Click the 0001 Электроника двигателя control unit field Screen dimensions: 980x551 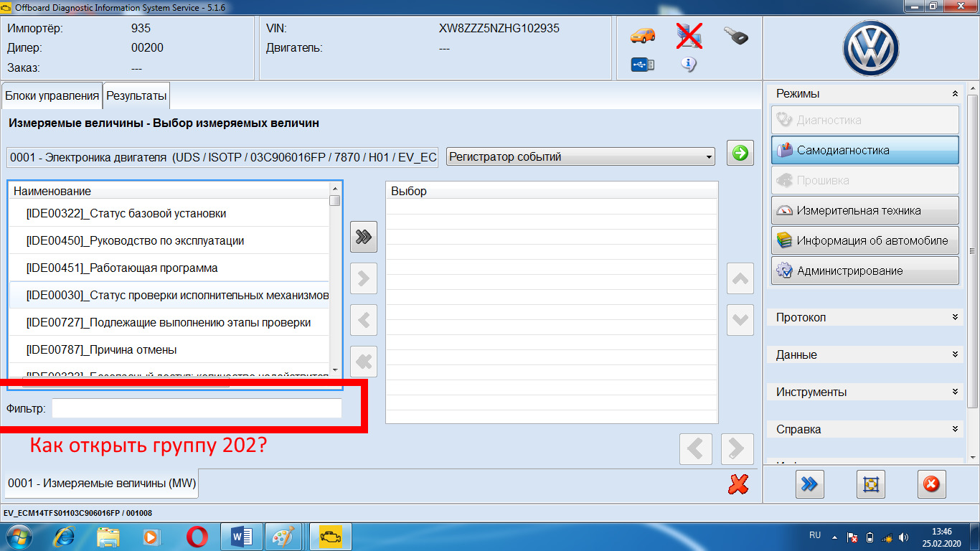click(x=222, y=157)
